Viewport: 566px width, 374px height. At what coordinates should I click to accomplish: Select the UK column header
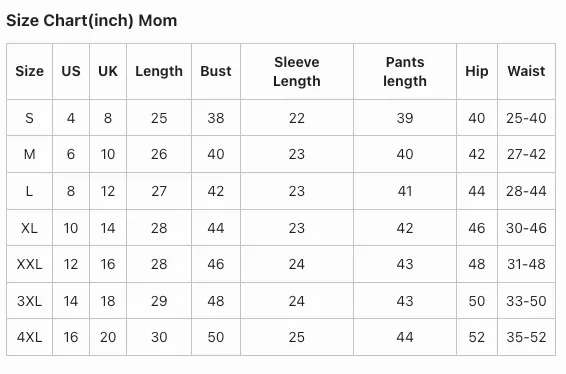108,71
